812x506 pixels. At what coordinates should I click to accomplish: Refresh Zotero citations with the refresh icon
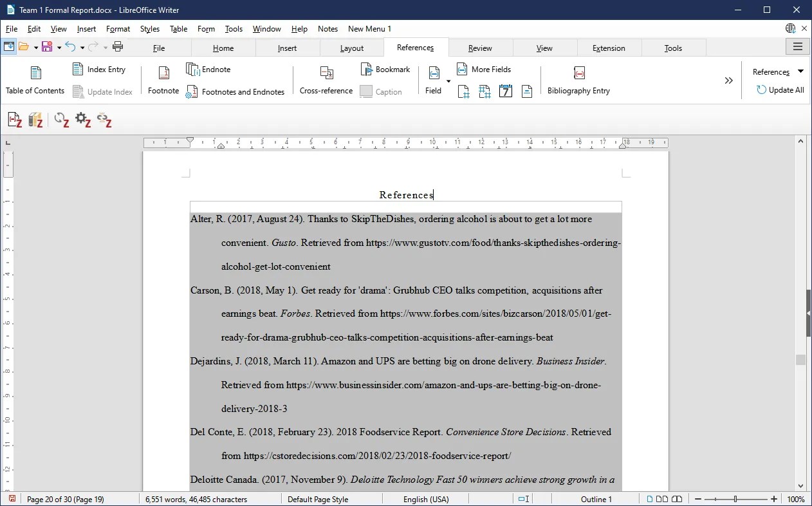(x=61, y=119)
